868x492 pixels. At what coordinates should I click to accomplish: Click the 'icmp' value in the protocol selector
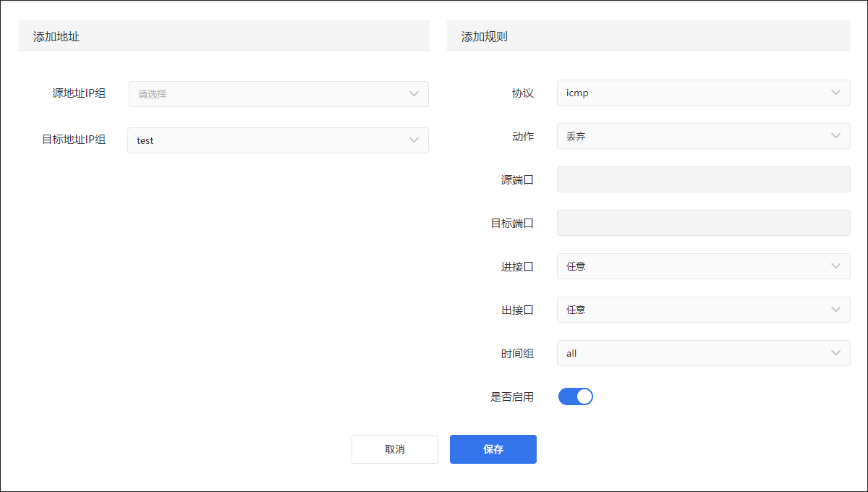[x=577, y=93]
